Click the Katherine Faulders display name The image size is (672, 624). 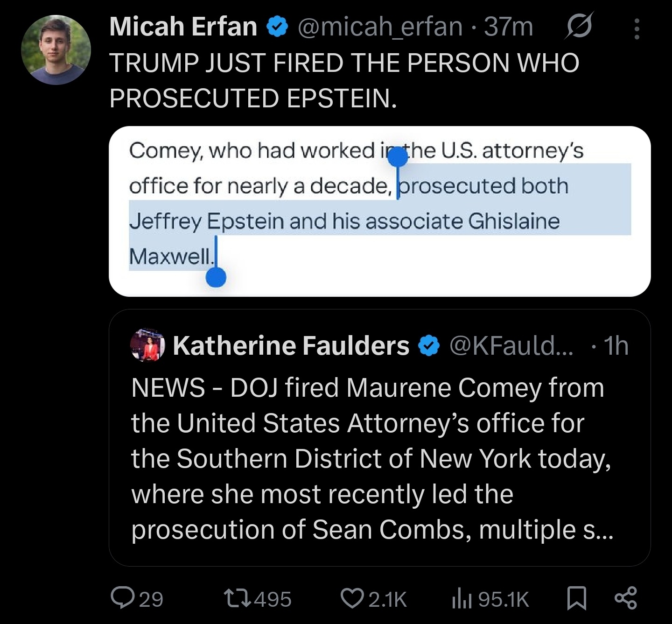(x=291, y=345)
